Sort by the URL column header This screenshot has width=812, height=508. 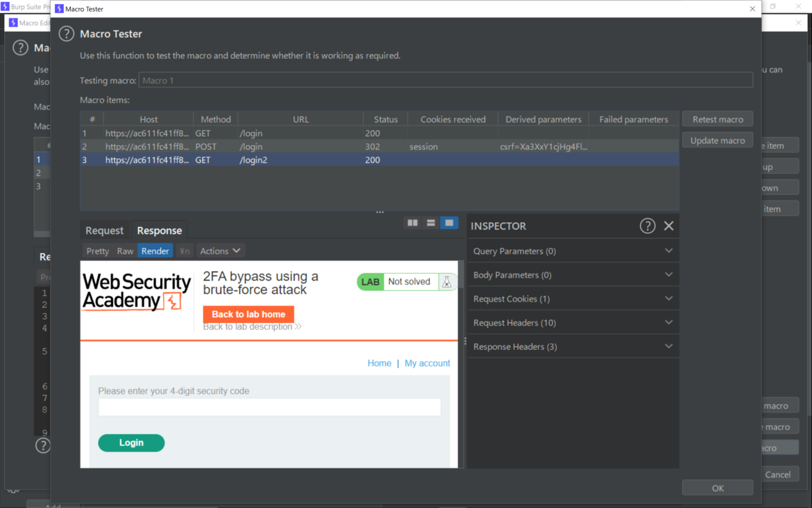pos(301,119)
